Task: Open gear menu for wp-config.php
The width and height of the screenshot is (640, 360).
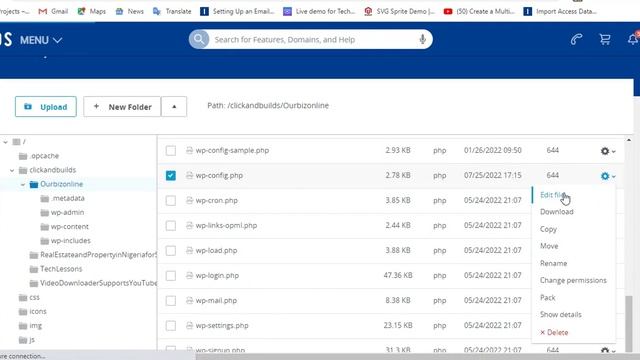Action: [x=607, y=176]
